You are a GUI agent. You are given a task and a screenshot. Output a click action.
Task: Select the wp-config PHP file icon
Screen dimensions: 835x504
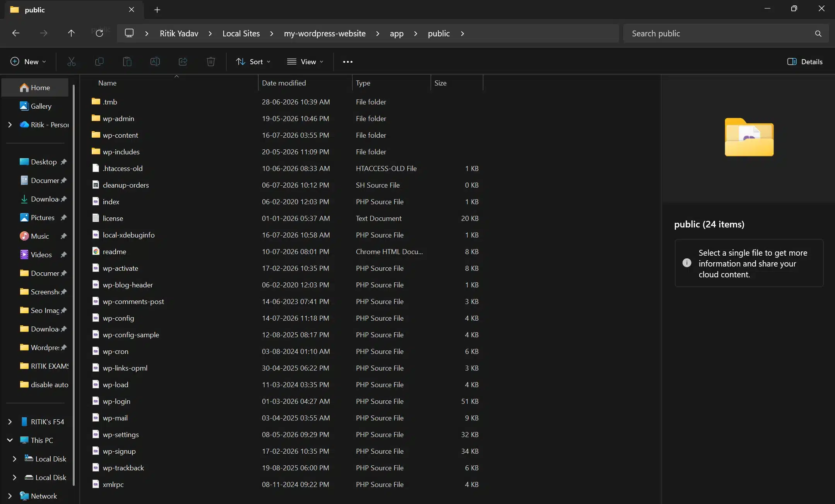[x=96, y=318]
